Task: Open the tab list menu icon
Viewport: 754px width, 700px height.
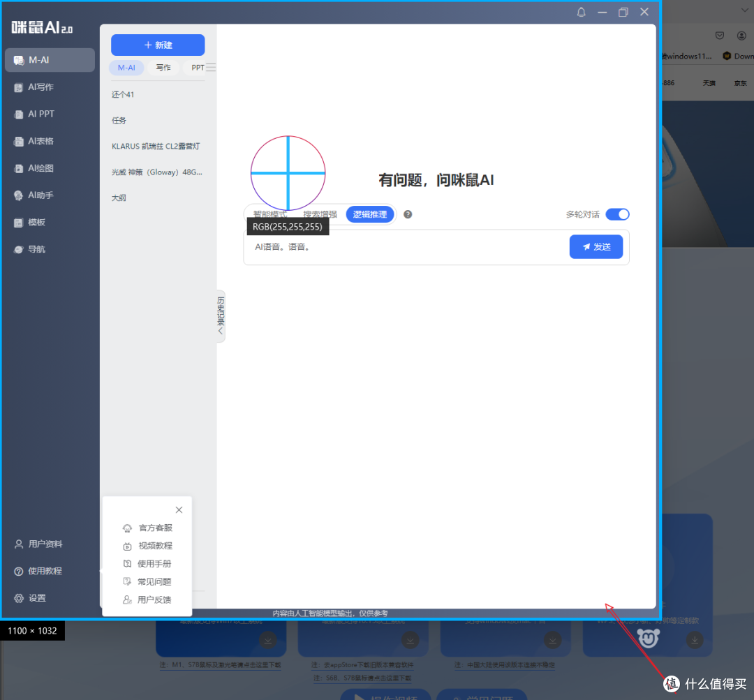Action: tap(211, 68)
